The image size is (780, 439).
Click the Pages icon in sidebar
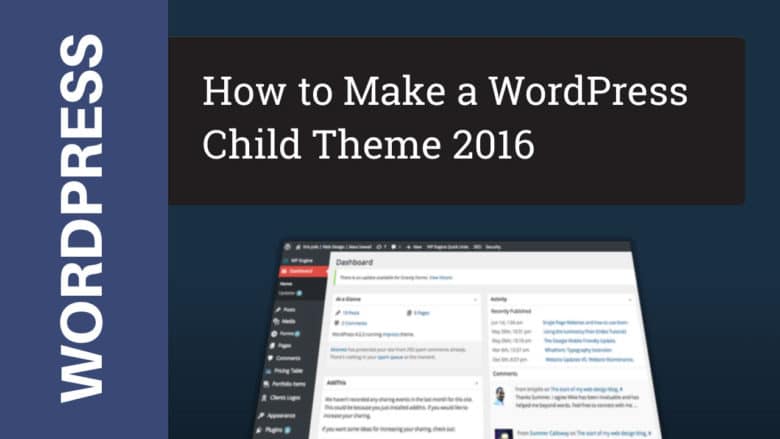272,346
